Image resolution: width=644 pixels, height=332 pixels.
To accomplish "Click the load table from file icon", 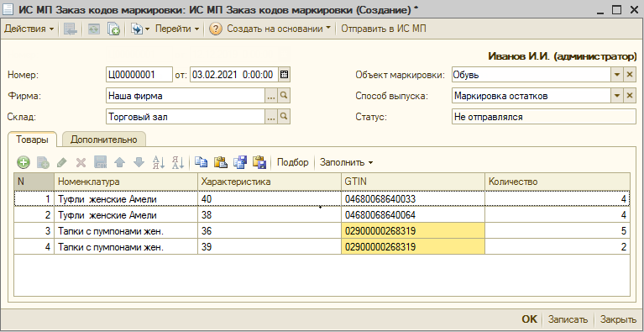I will tap(259, 162).
